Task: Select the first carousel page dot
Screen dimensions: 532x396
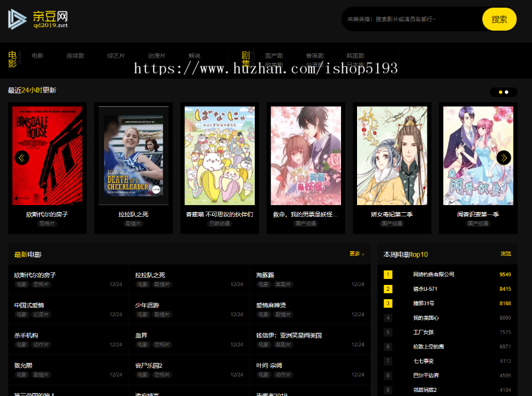Action: point(501,92)
